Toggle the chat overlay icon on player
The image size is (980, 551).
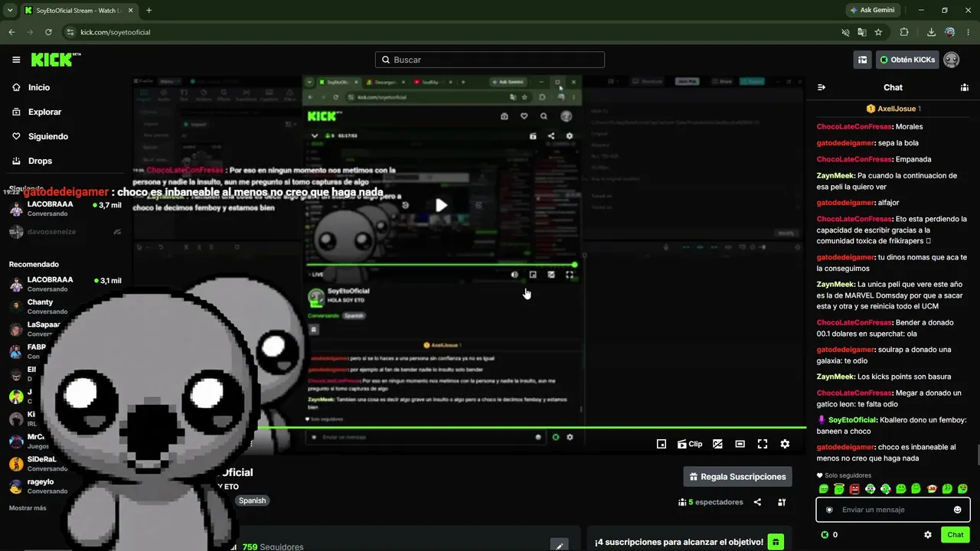point(717,444)
